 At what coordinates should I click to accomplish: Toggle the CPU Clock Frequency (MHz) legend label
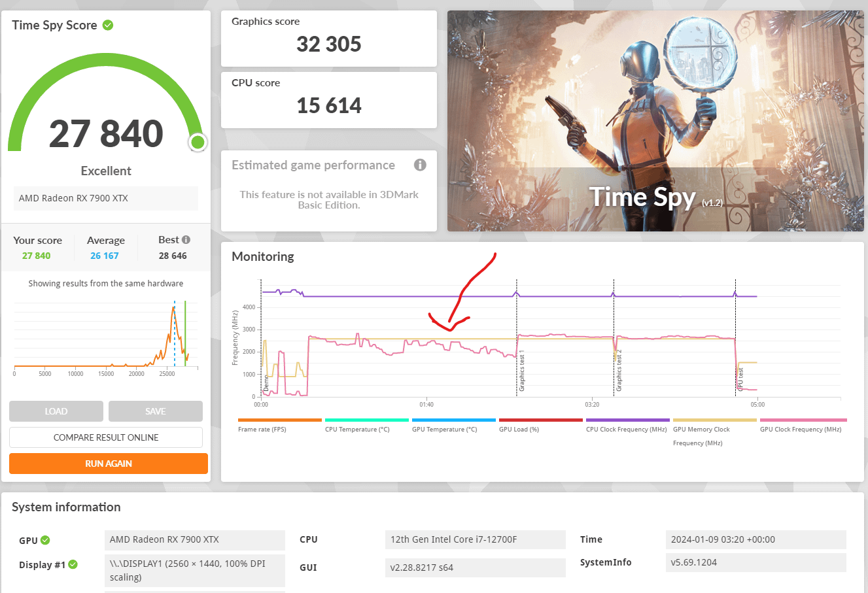click(626, 430)
